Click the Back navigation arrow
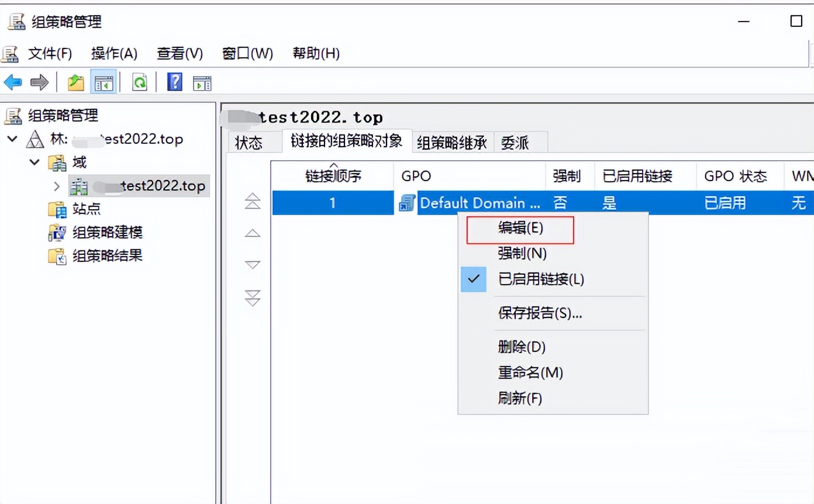The image size is (814, 504). 14,82
